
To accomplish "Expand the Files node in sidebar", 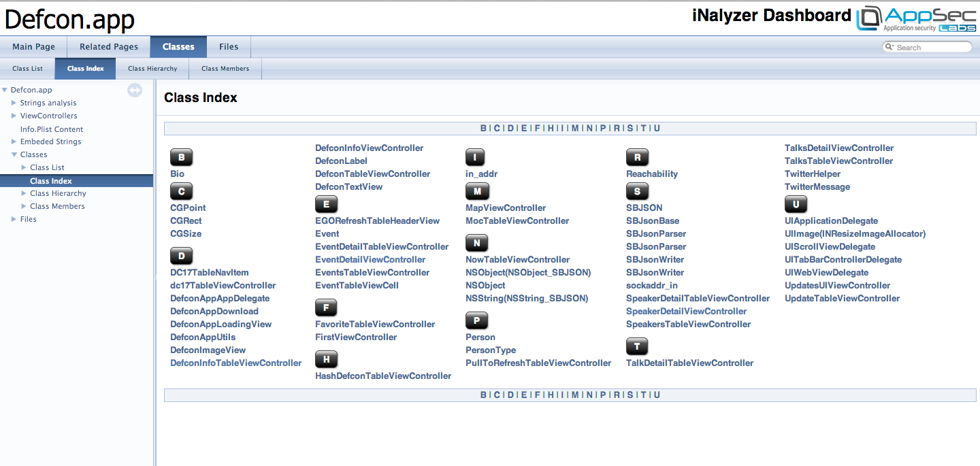I will pyautogui.click(x=14, y=219).
